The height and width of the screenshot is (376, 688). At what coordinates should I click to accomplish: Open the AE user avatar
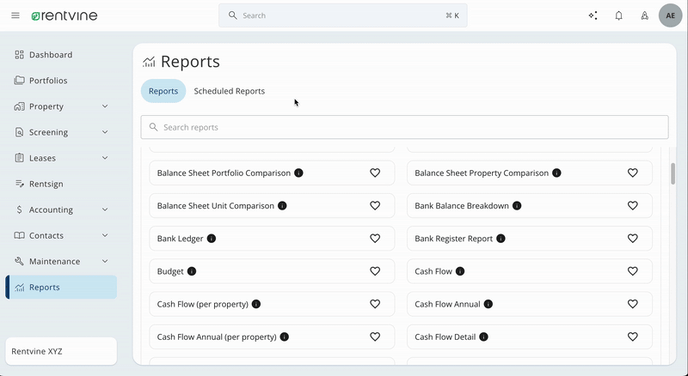click(x=670, y=15)
